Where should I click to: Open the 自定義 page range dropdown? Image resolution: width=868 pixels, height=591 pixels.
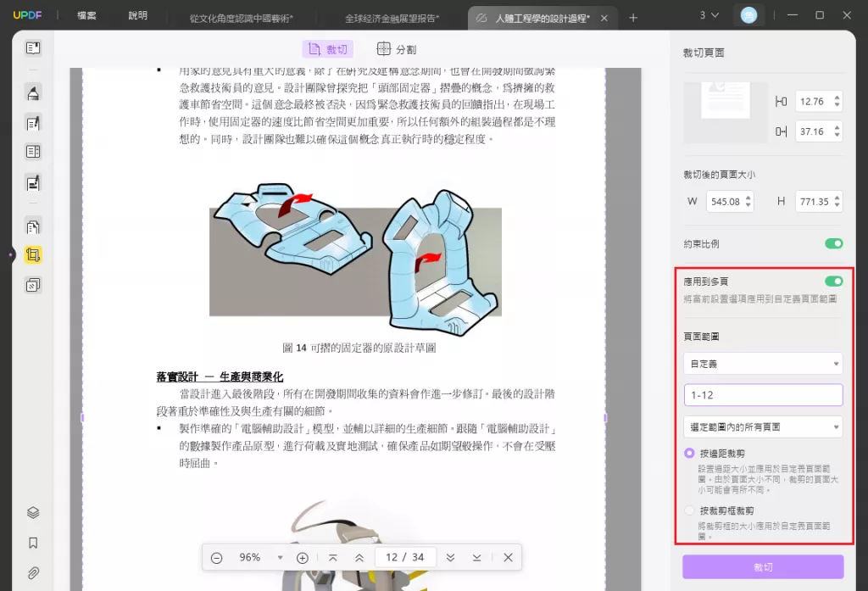pyautogui.click(x=761, y=362)
